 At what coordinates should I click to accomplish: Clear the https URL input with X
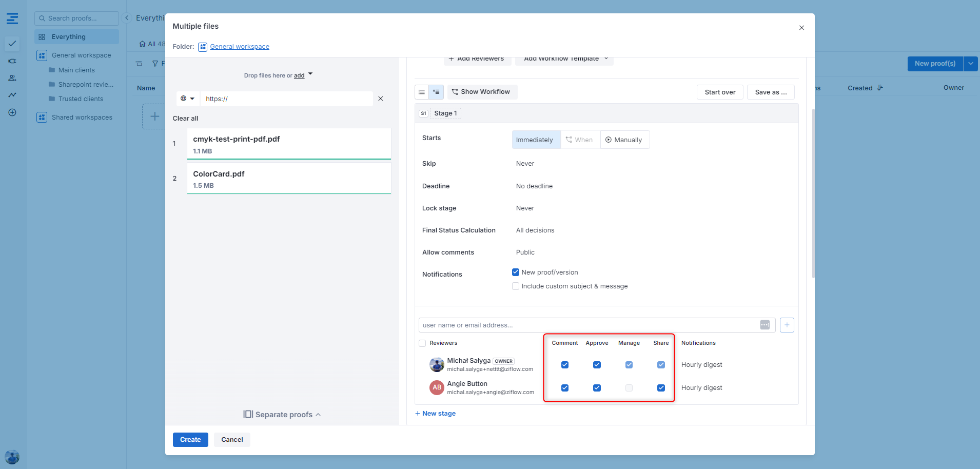[381, 99]
